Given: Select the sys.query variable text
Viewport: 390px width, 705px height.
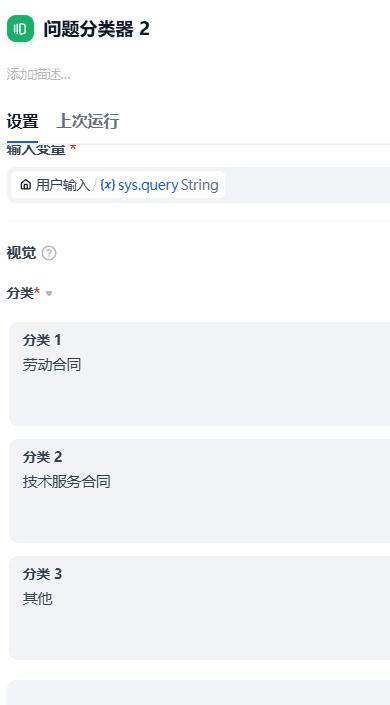Looking at the screenshot, I should [x=148, y=185].
